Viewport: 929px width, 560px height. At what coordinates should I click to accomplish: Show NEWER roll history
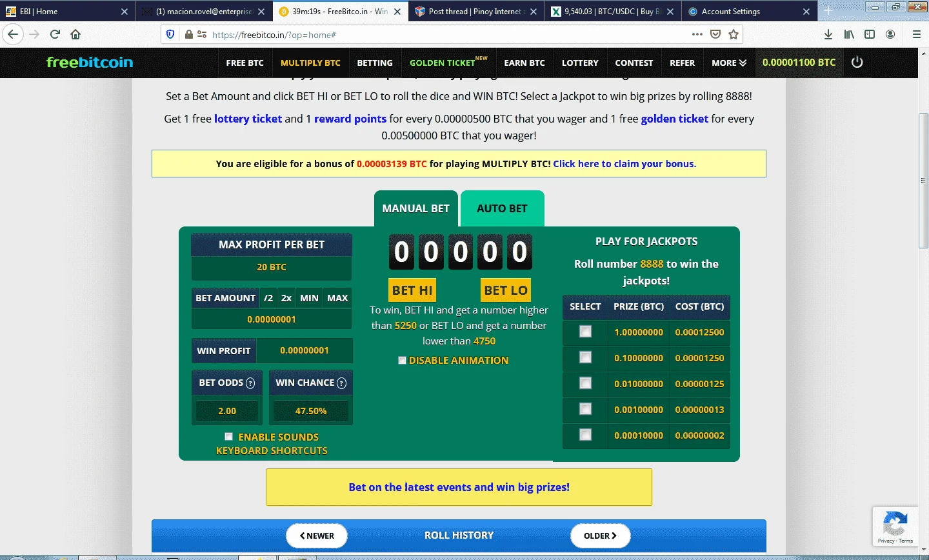click(317, 535)
